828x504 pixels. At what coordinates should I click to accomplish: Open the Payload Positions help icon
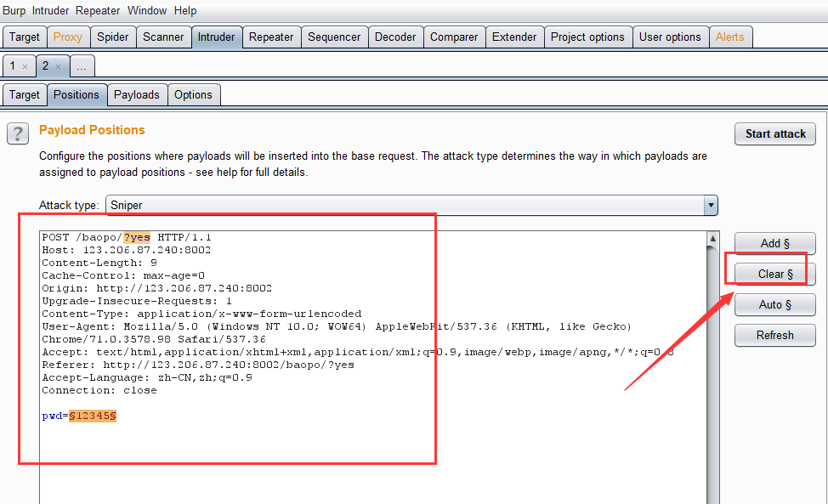(x=17, y=133)
